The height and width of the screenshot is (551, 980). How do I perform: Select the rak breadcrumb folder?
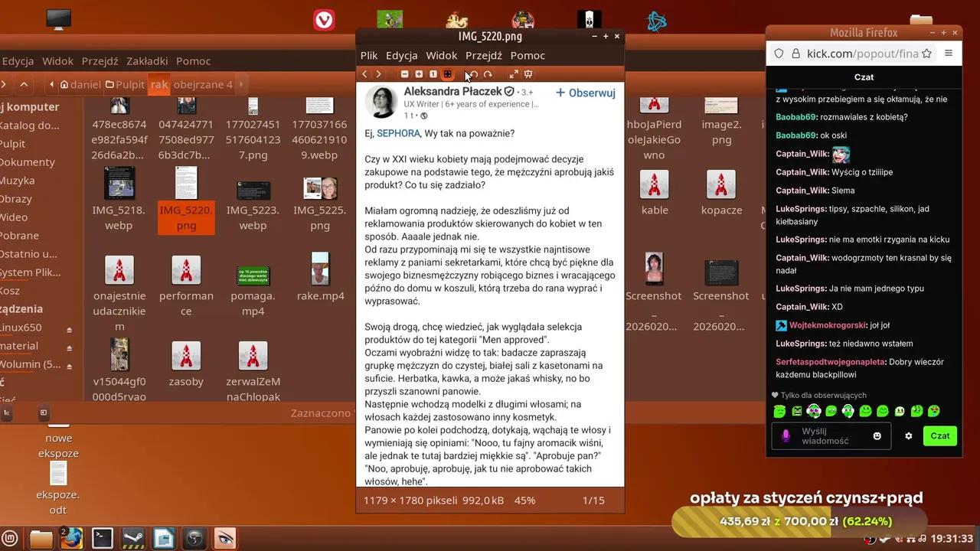tap(159, 84)
